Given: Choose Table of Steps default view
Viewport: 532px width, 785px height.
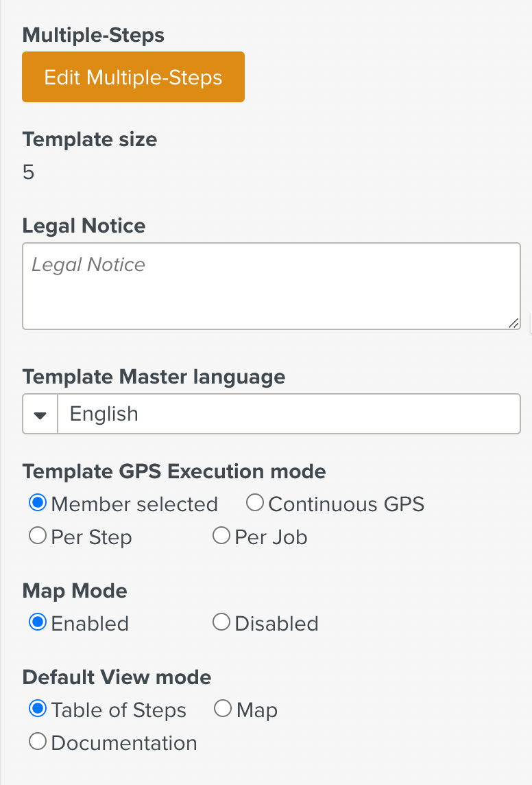Looking at the screenshot, I should [x=37, y=709].
